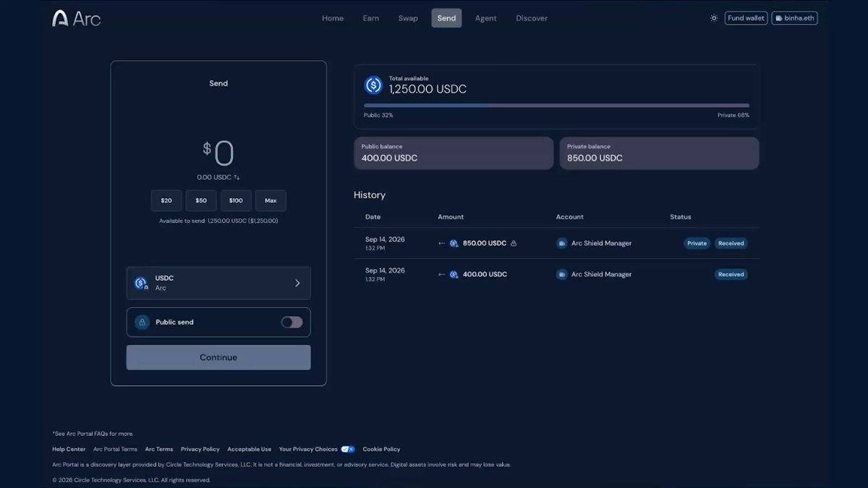Viewport: 868px width, 488px height.
Task: Select the $50 quick amount button
Action: pyautogui.click(x=201, y=200)
